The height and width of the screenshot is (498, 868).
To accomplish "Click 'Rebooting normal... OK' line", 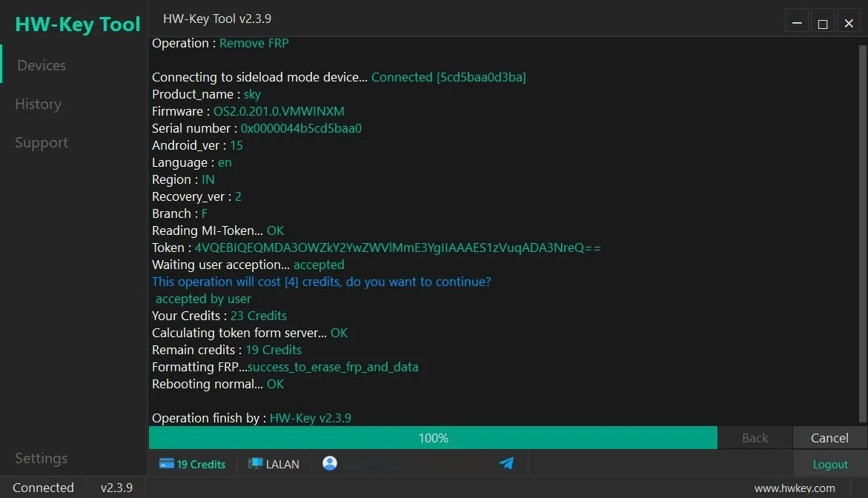I will coord(218,384).
